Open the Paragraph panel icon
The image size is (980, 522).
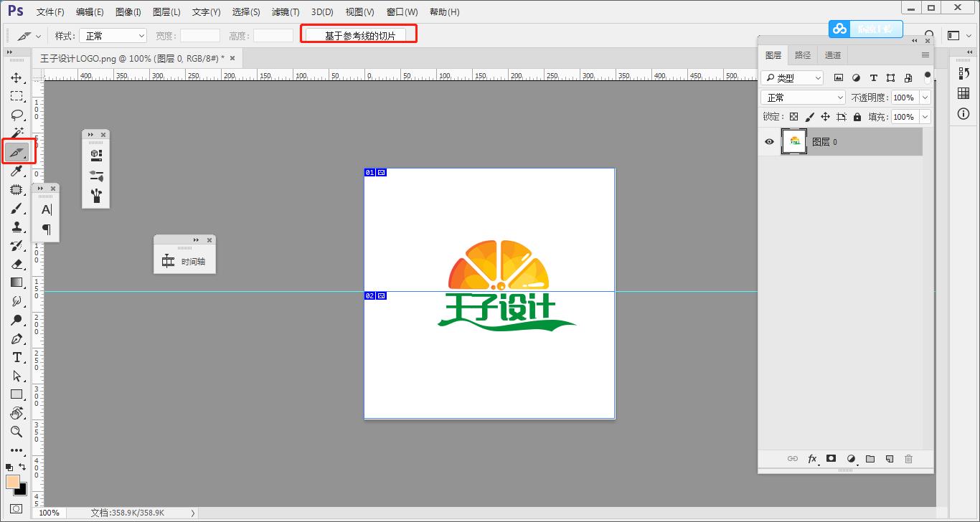(x=47, y=229)
